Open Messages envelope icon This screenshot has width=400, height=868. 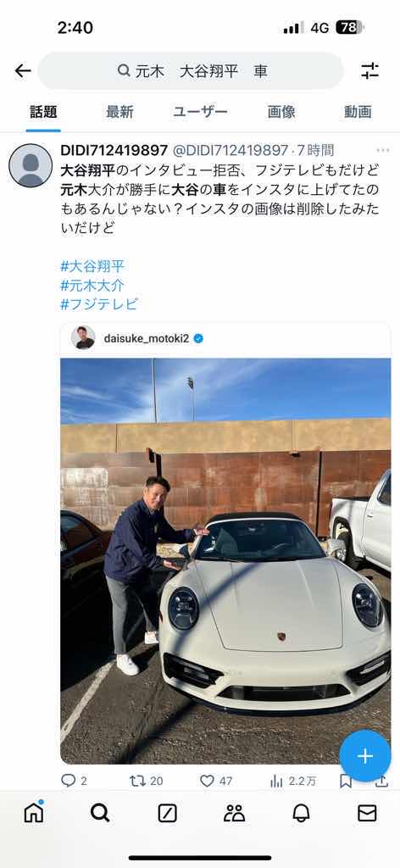click(x=367, y=813)
